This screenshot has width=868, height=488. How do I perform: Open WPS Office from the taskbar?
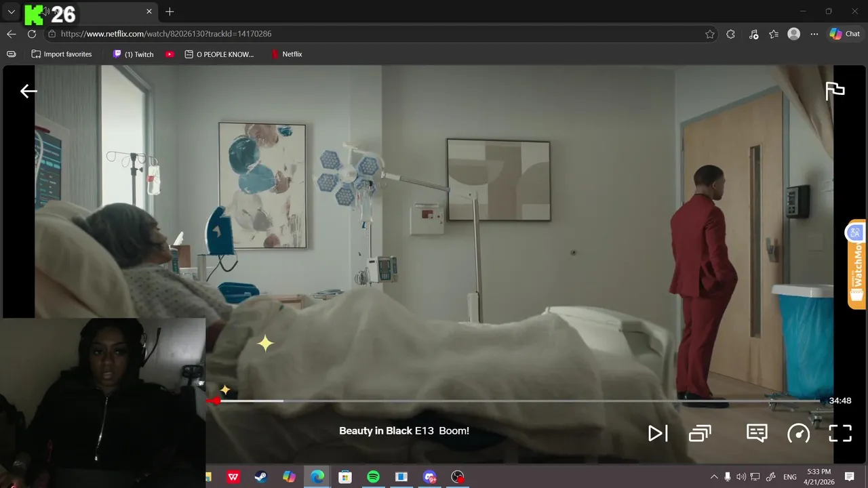(233, 477)
